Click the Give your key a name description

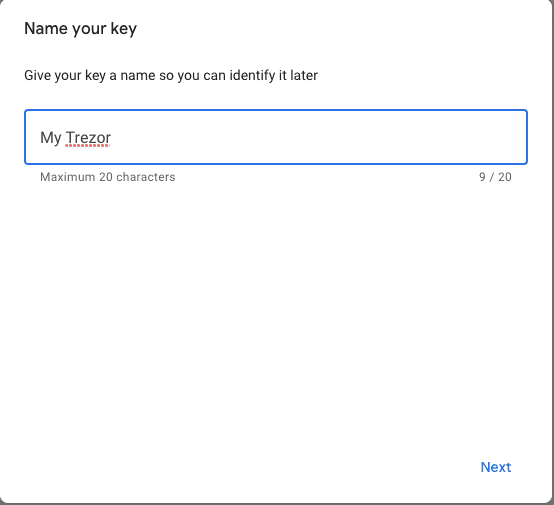(x=171, y=76)
